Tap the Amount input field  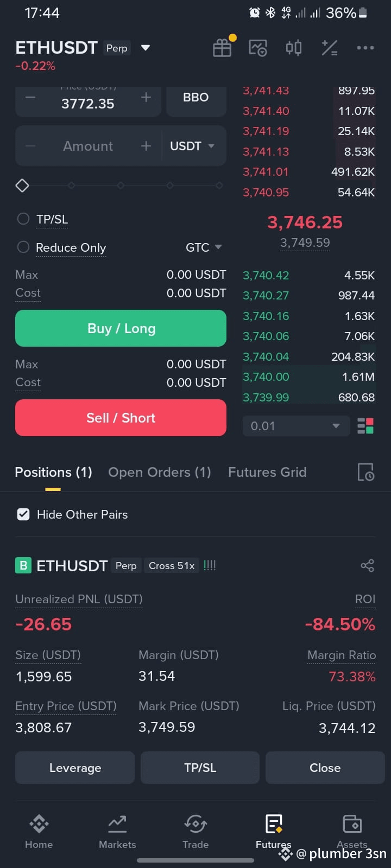coord(88,146)
